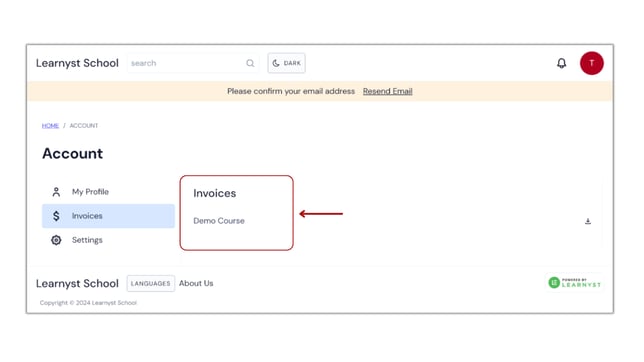
Task: Toggle DARK mode button
Action: point(286,63)
